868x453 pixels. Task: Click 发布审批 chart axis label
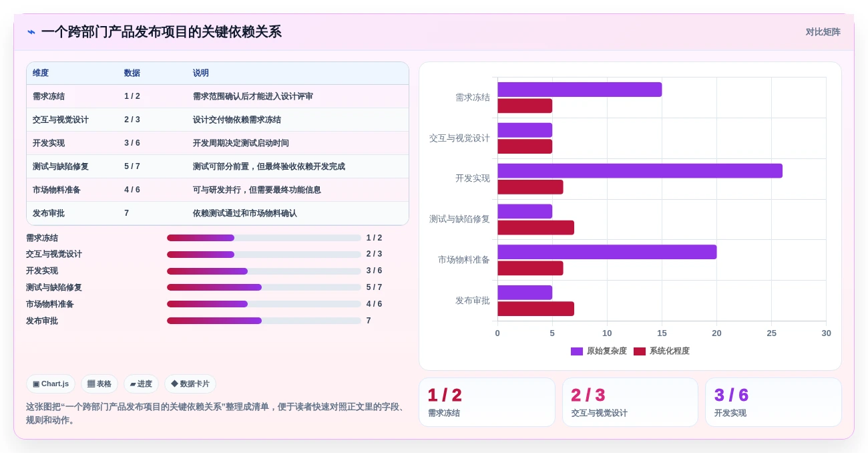click(x=473, y=301)
